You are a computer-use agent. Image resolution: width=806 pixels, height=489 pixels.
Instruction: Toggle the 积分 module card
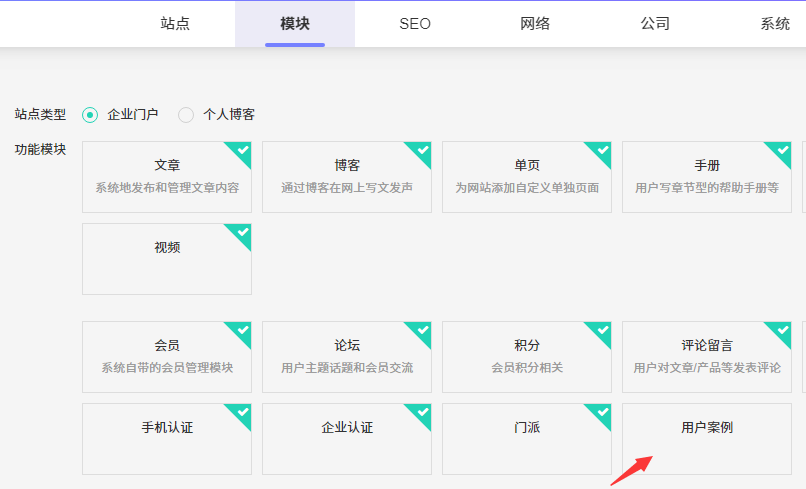[x=527, y=357]
